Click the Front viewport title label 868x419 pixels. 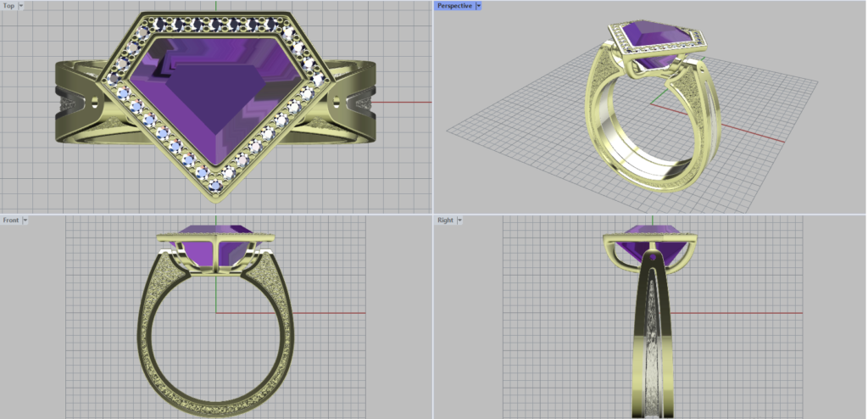coord(10,221)
